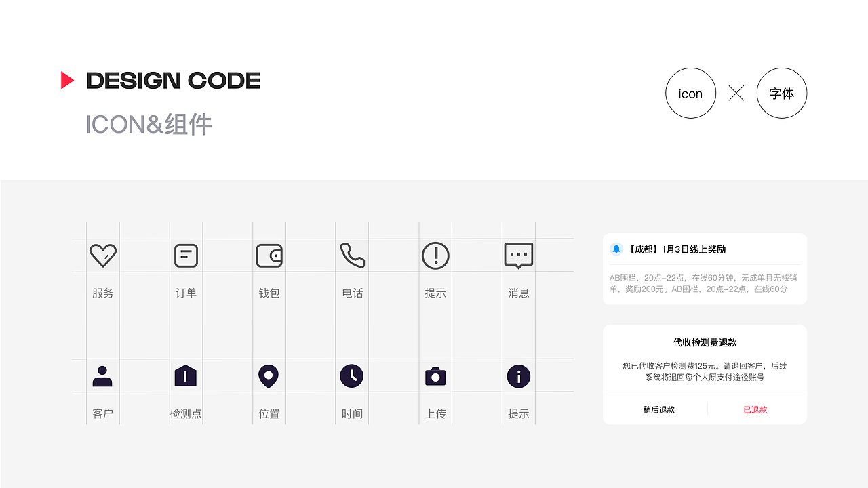Click the filled info 提示 icon

tap(519, 376)
